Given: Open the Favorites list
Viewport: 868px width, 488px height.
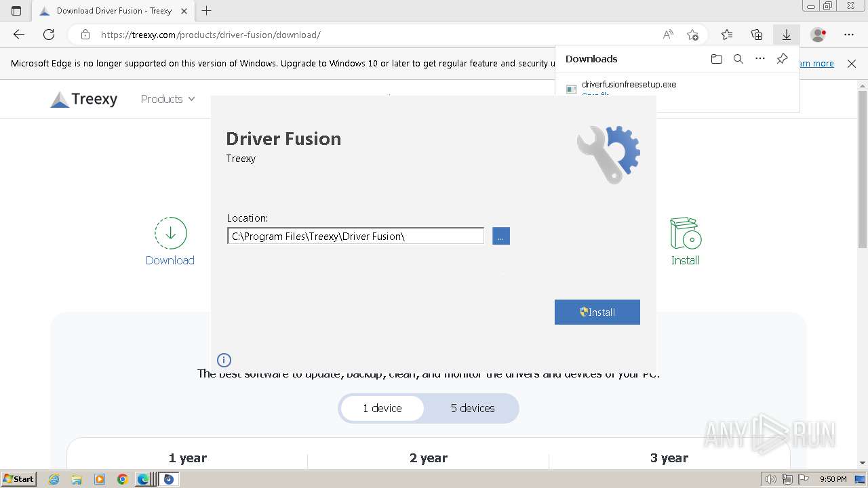Looking at the screenshot, I should tap(727, 35).
